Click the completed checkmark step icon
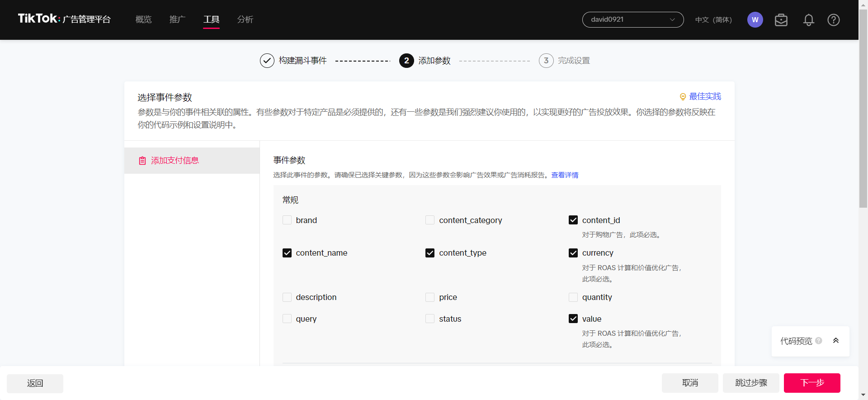Viewport: 868px width, 400px height. (267, 61)
